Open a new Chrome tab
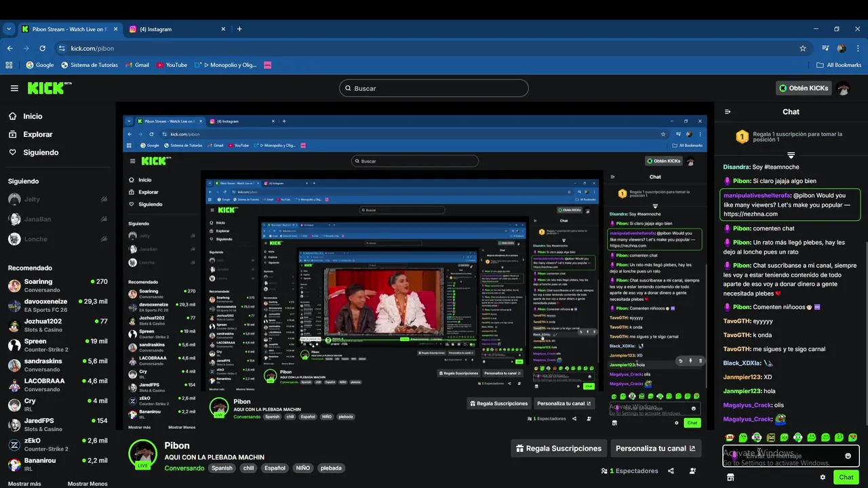 [x=239, y=29]
